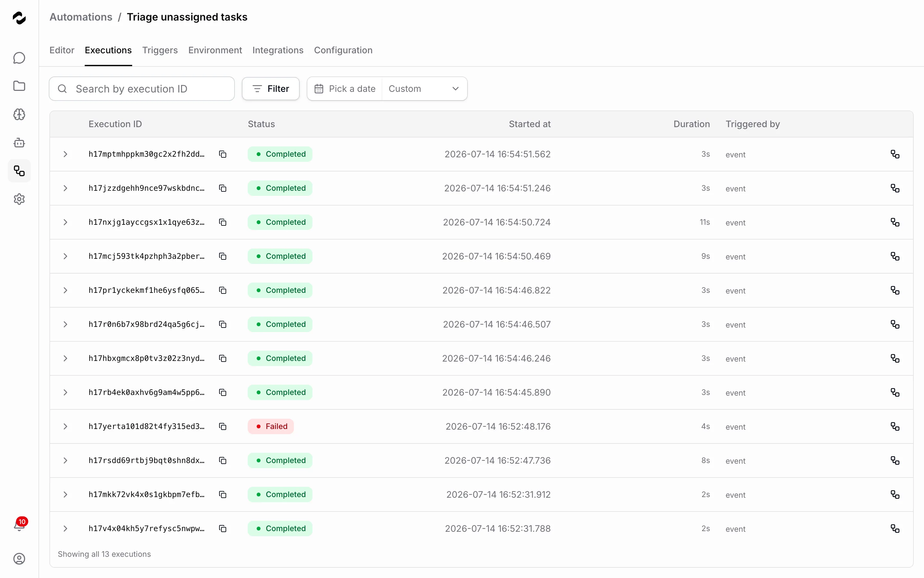Copy failed execution ID h17yerta101d82t4fy315ed3
Image resolution: width=924 pixels, height=578 pixels.
(223, 426)
